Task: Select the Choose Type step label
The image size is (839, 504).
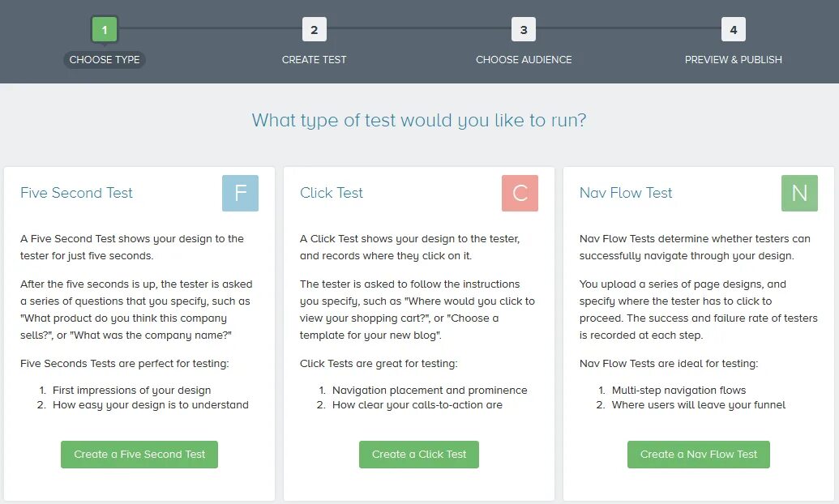Action: pos(105,59)
